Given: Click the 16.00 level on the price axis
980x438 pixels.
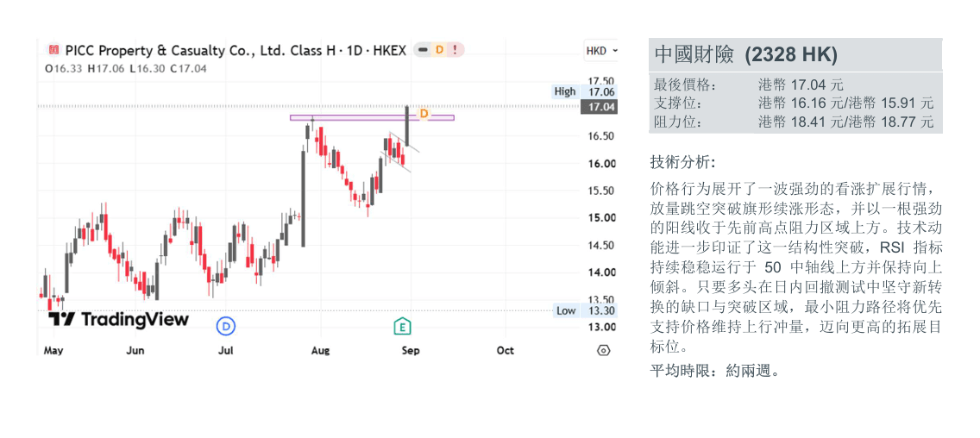Looking at the screenshot, I should [x=600, y=164].
